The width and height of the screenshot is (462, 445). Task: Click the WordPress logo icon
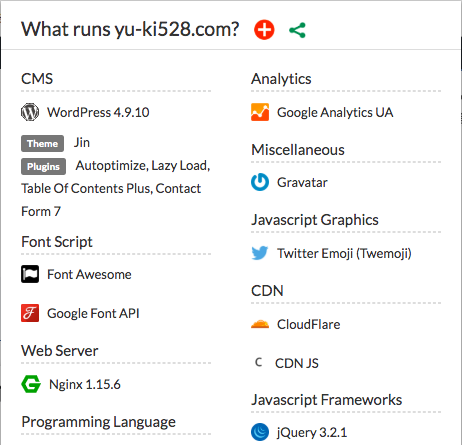click(x=30, y=112)
